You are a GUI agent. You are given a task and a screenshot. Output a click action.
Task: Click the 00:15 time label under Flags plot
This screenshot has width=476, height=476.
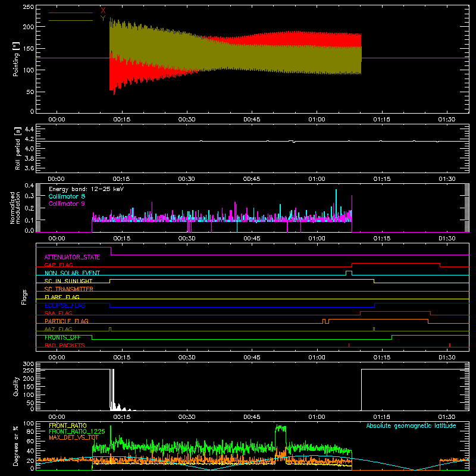122,358
